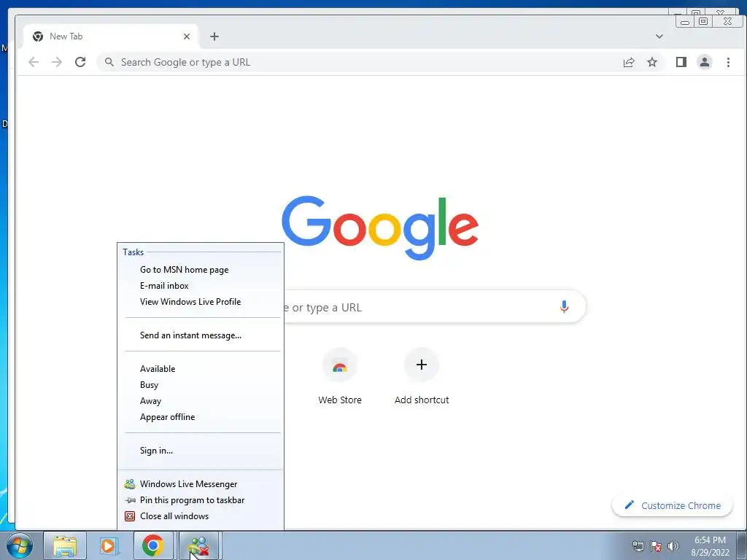Open the network tray icon
Screen dimensions: 747x560
tap(638, 546)
